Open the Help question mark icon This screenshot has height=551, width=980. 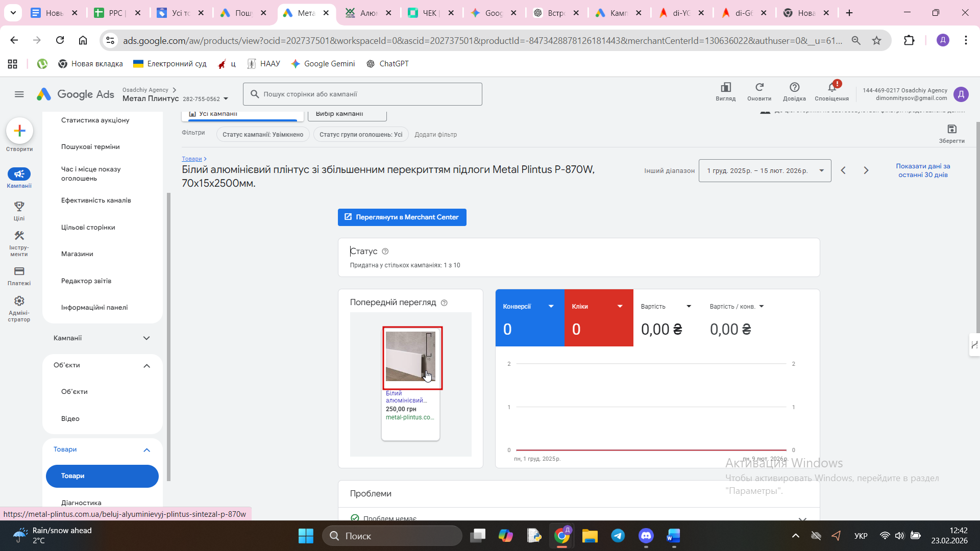[x=794, y=88]
